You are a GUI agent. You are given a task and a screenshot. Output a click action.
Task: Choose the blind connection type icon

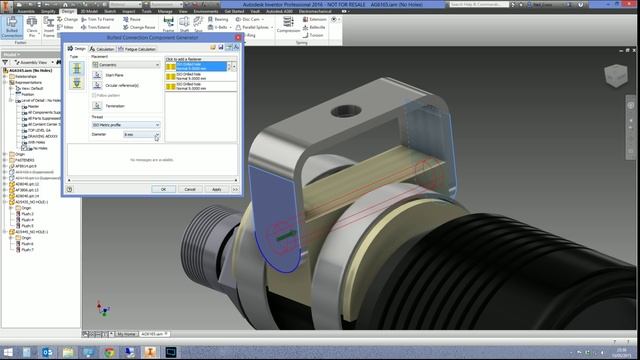pyautogui.click(x=77, y=82)
